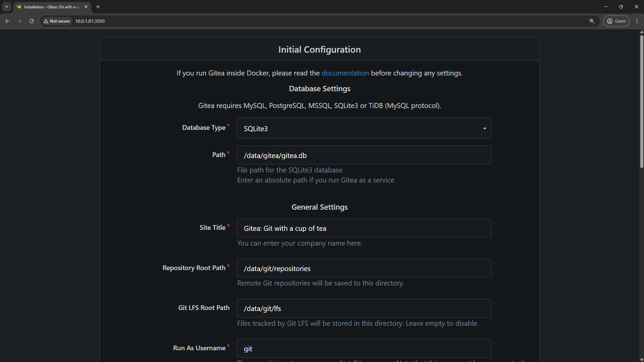Click the Repository Root Path field
Image resolution: width=644 pixels, height=362 pixels.
(364, 268)
